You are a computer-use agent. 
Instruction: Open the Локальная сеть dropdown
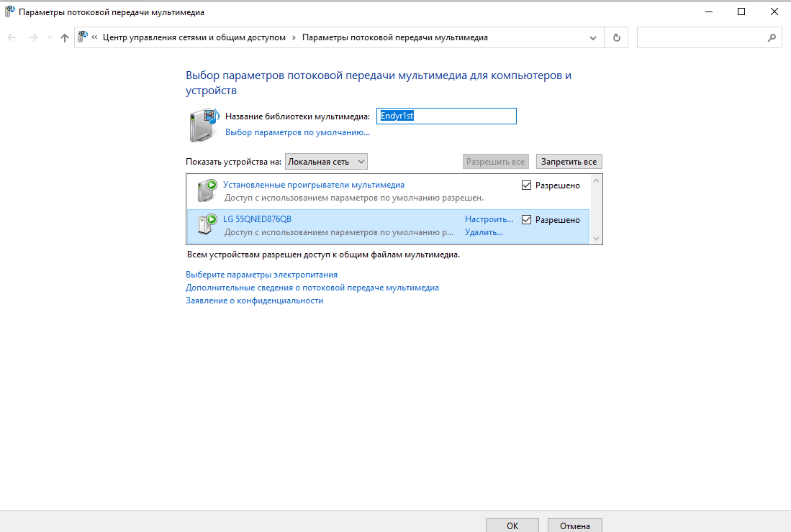click(x=326, y=162)
